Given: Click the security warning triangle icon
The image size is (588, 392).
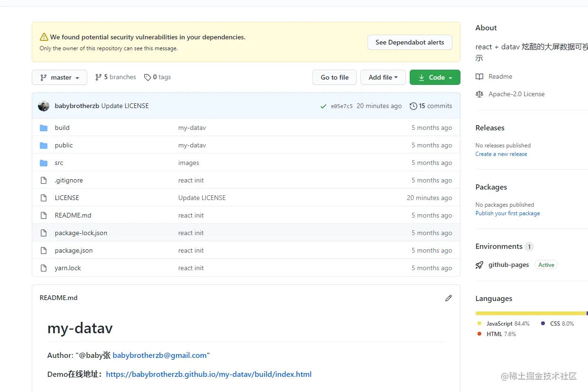Looking at the screenshot, I should click(44, 37).
